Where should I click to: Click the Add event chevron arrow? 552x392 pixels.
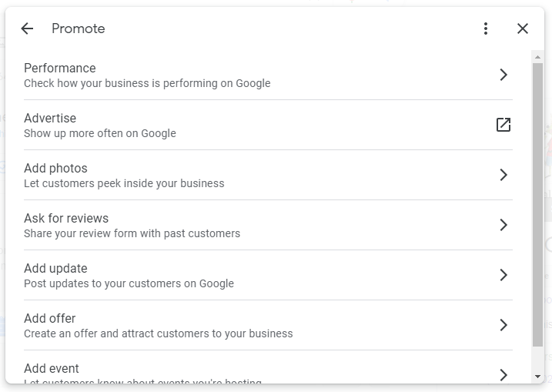coord(503,374)
